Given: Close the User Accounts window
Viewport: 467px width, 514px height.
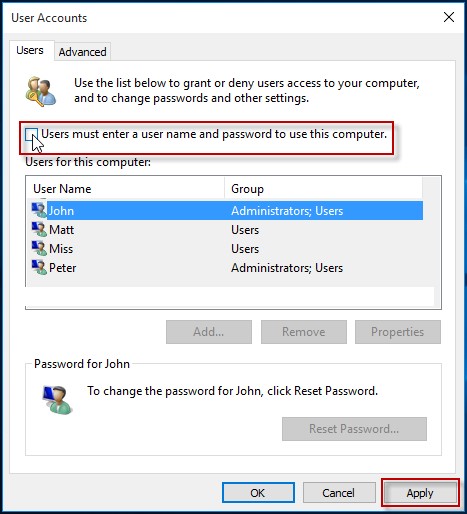Looking at the screenshot, I should click(449, 17).
